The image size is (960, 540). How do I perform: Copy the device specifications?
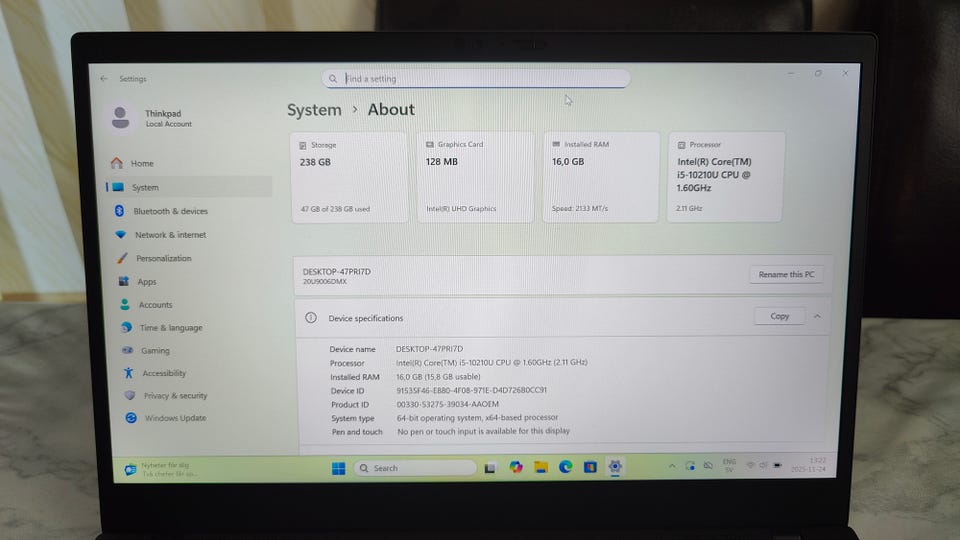click(779, 316)
